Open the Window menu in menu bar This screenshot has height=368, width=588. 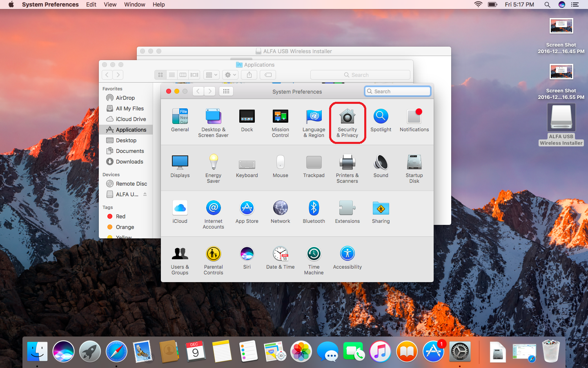pos(134,4)
